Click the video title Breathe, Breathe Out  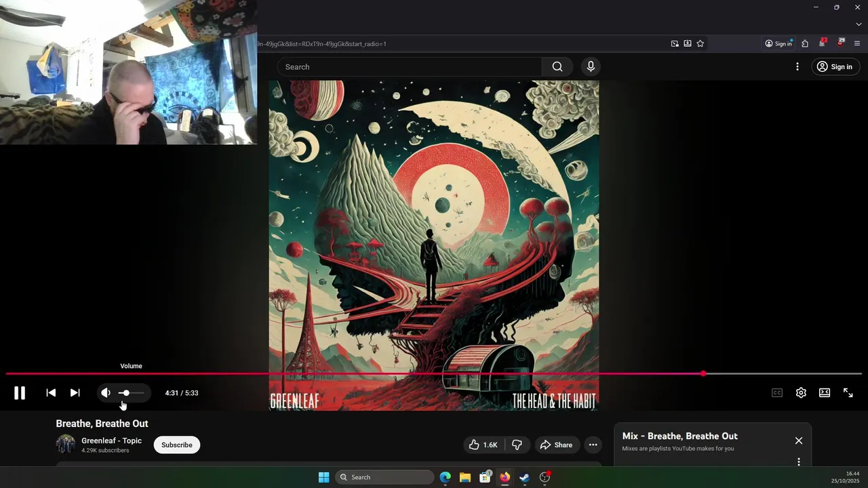point(102,424)
